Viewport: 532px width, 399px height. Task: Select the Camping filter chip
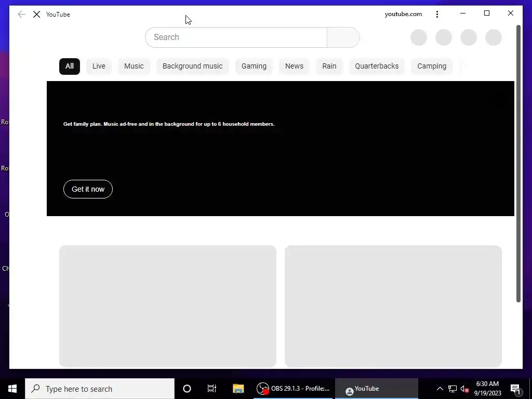coord(432,66)
